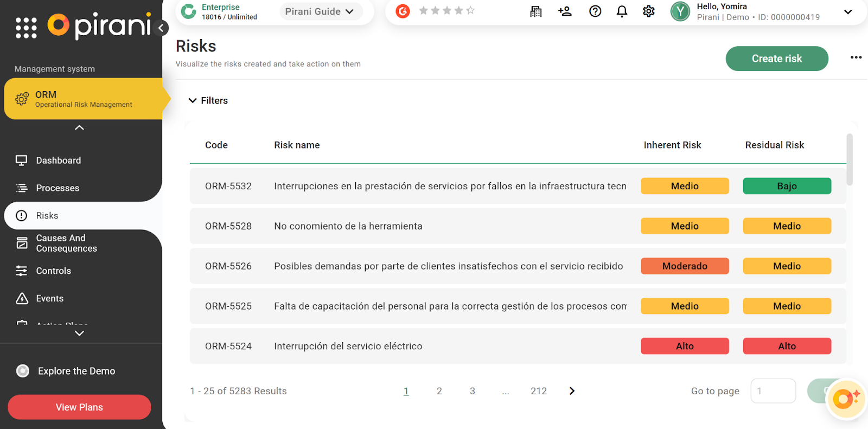Click the Create risk button
The image size is (868, 429).
click(776, 59)
